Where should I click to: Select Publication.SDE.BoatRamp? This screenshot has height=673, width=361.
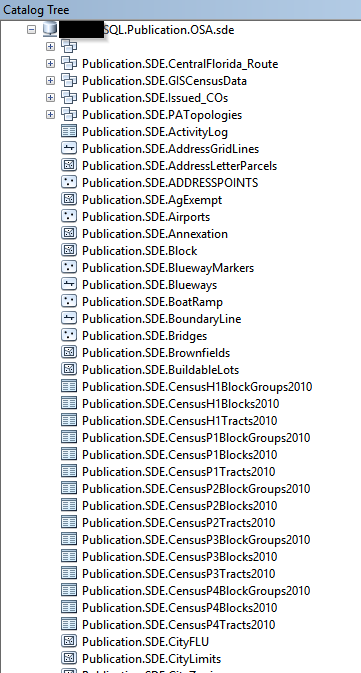pyautogui.click(x=152, y=302)
